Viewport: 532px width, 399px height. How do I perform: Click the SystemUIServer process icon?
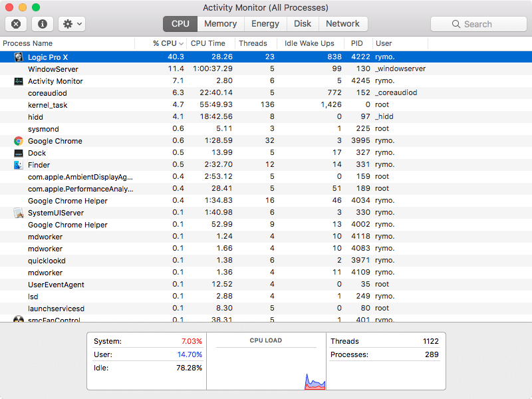coord(19,213)
